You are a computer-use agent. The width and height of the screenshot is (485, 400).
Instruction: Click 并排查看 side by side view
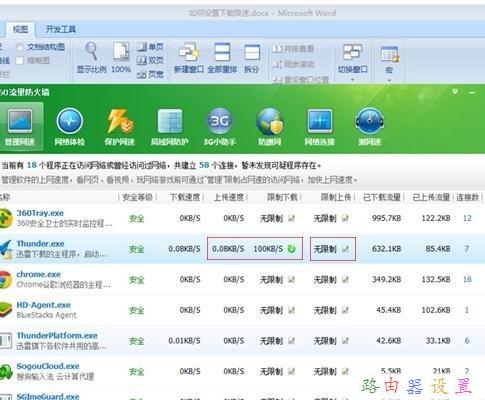293,49
